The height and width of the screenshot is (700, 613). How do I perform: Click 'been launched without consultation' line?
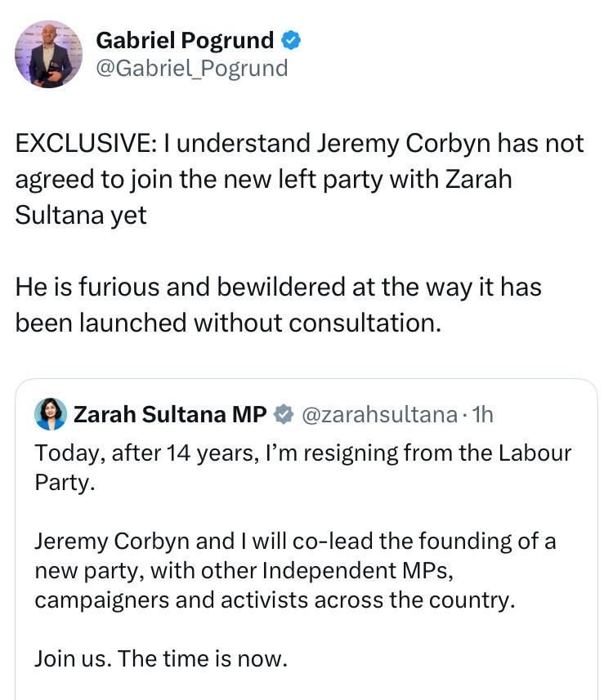228,323
